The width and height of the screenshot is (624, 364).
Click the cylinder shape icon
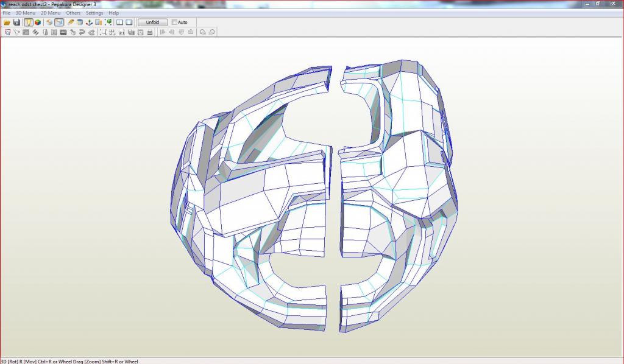(x=80, y=23)
